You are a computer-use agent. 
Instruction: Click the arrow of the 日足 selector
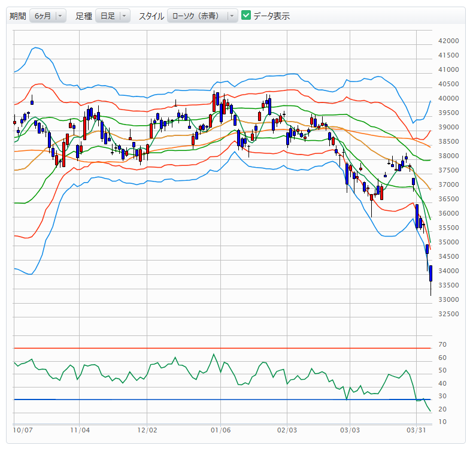[124, 16]
